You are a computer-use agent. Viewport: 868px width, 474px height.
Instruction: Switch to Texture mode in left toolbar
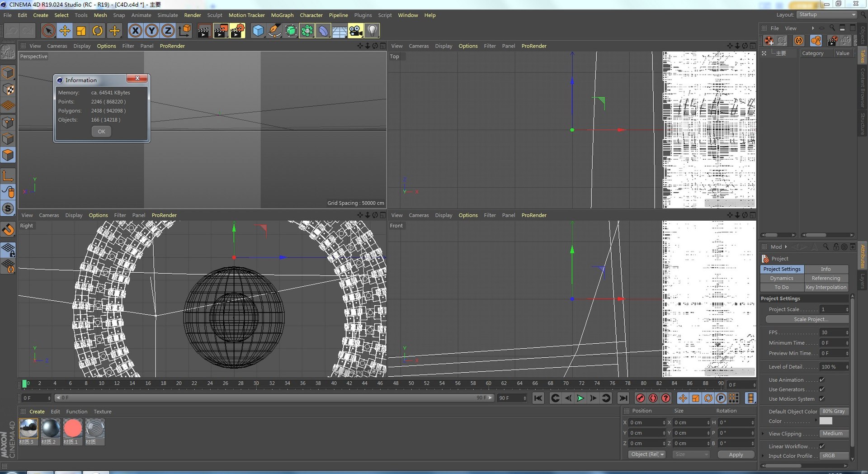pos(8,90)
